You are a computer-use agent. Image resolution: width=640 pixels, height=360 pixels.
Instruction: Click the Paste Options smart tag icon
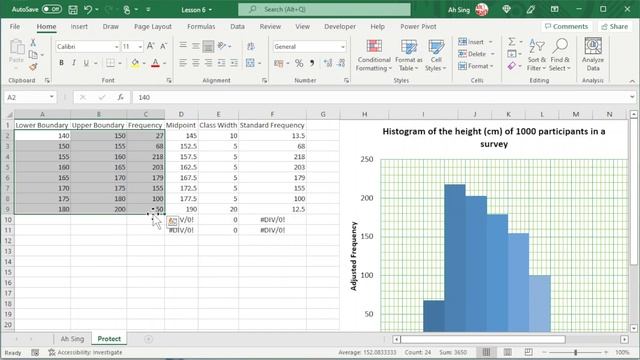(x=172, y=221)
